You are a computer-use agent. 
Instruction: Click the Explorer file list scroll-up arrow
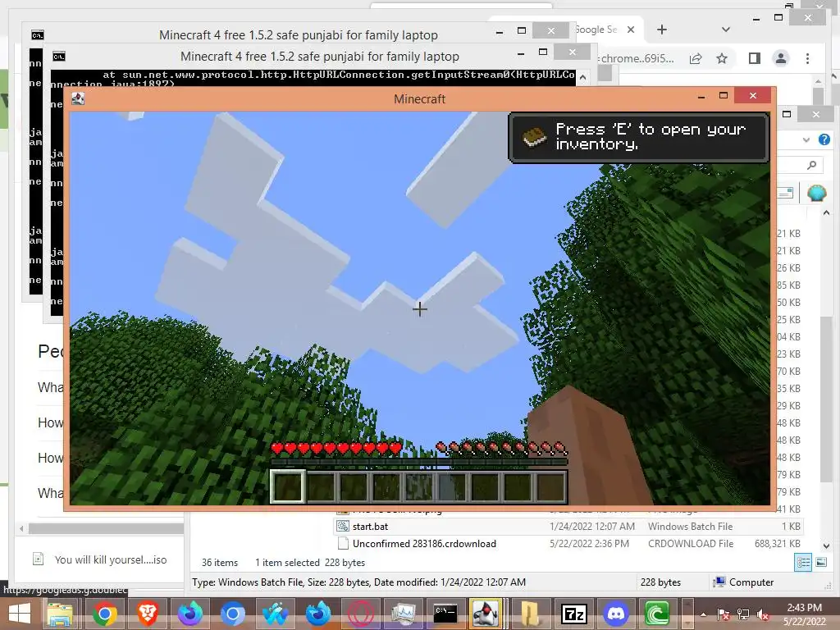click(826, 212)
